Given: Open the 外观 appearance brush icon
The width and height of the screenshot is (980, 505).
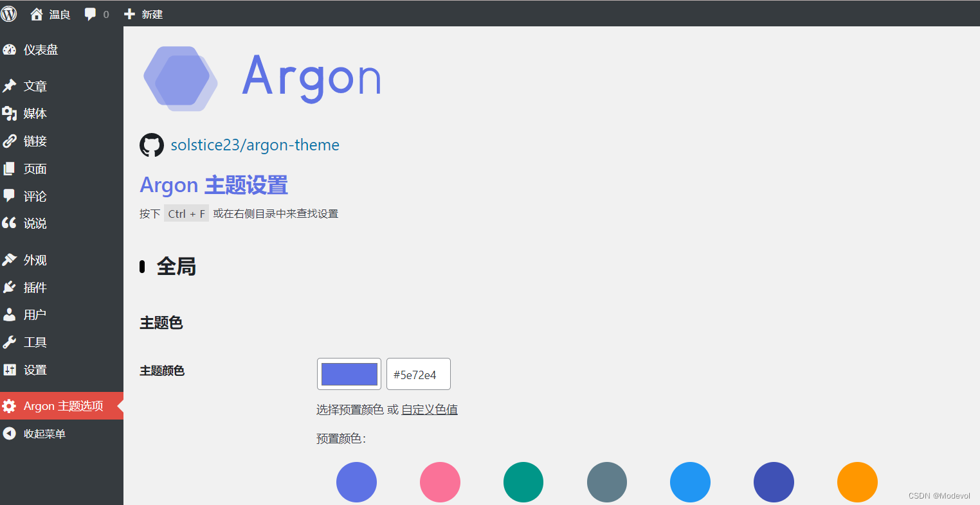Looking at the screenshot, I should (10, 260).
